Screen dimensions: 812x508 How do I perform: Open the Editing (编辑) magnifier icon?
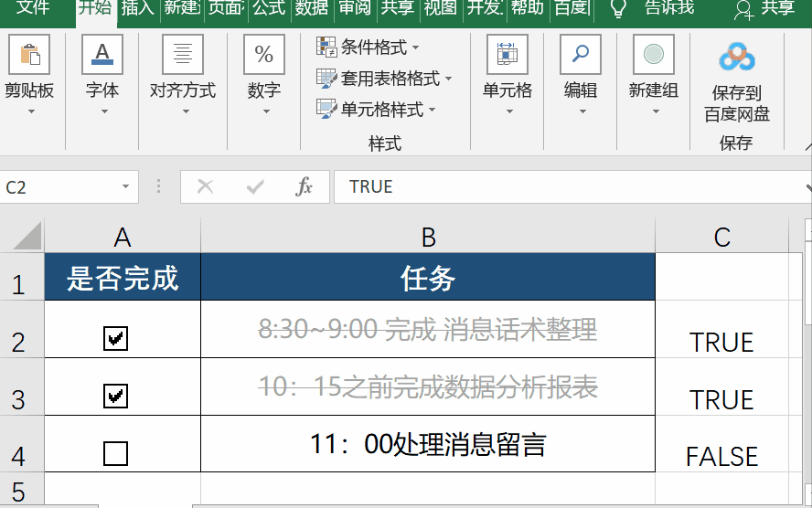click(581, 55)
